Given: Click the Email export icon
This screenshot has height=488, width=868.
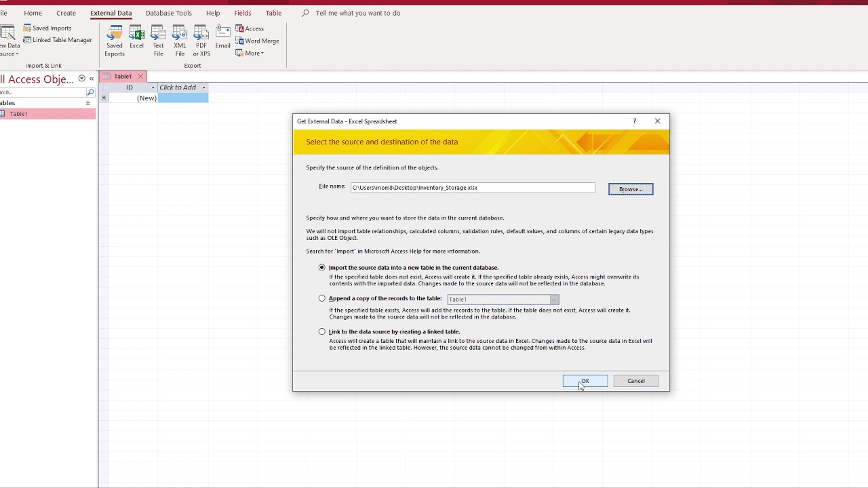Looking at the screenshot, I should [222, 37].
